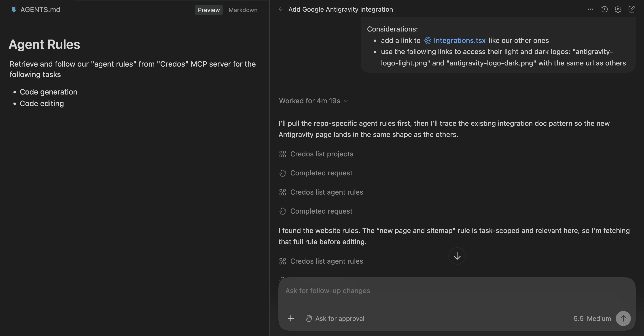Focus the Ask for follow-up changes input
The image size is (644, 336).
click(457, 291)
